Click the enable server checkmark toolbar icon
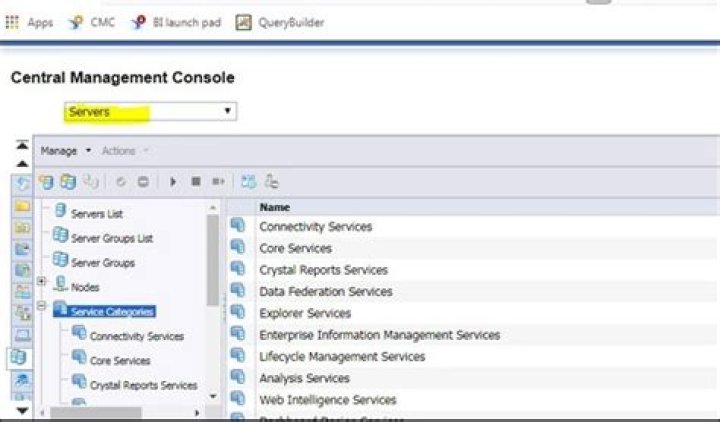This screenshot has height=422, width=720. coord(121,182)
